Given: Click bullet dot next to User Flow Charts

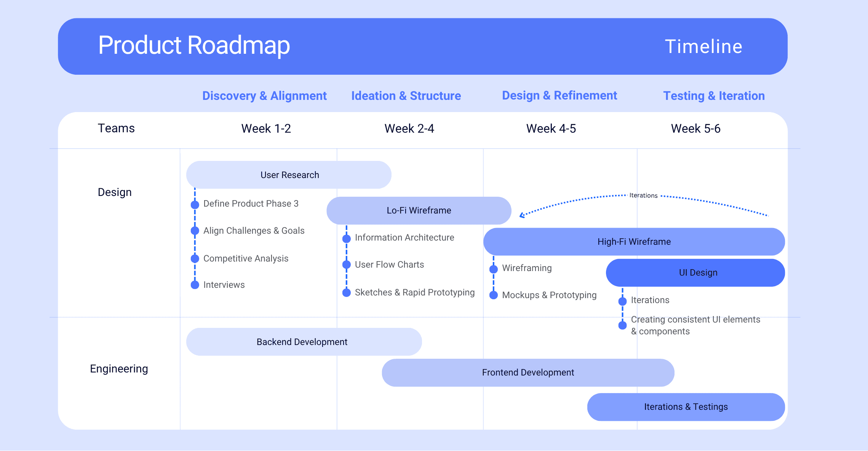Looking at the screenshot, I should pos(346,265).
